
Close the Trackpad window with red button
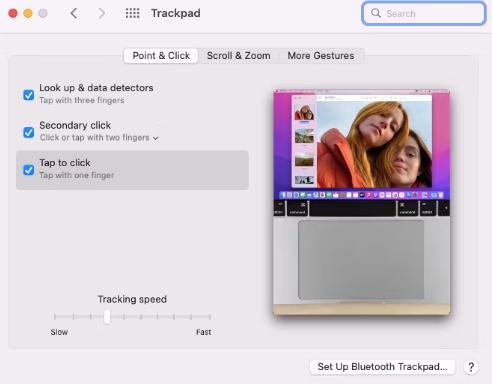tap(13, 13)
